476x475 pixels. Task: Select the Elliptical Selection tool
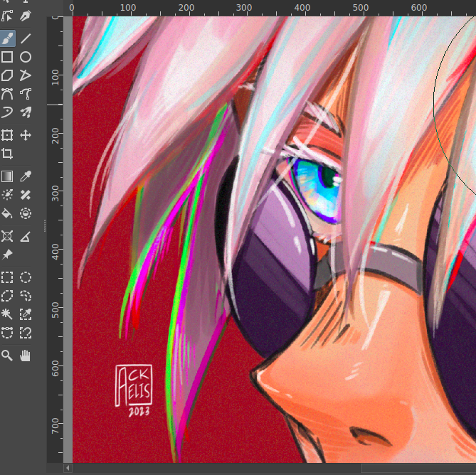coord(26,277)
